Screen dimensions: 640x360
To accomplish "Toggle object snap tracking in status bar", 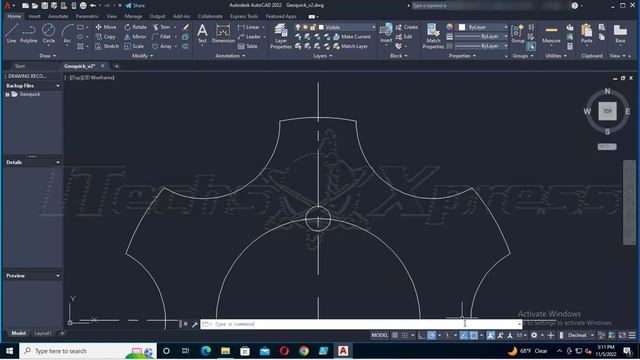I will coord(464,335).
